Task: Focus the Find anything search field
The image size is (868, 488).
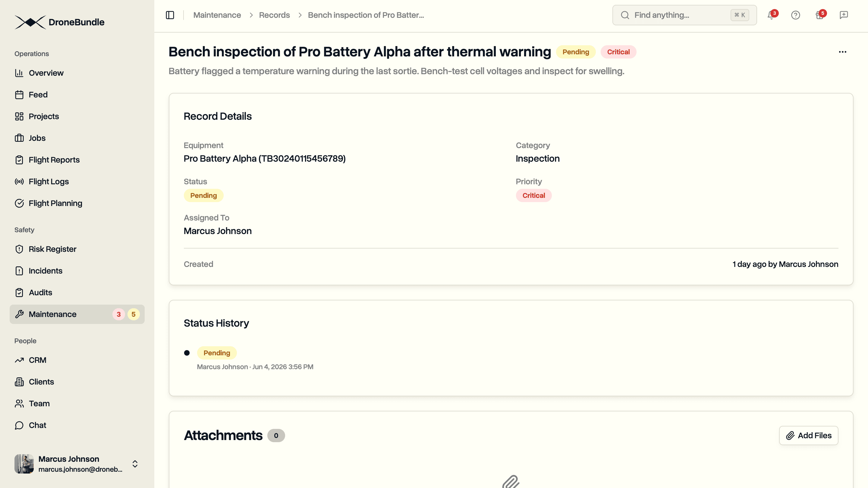Action: coord(684,15)
